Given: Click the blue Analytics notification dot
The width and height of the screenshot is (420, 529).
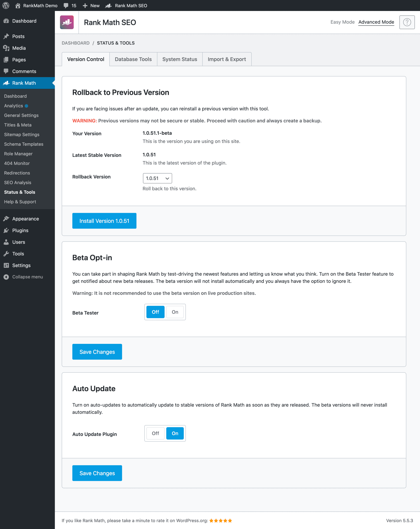Looking at the screenshot, I should point(26,106).
